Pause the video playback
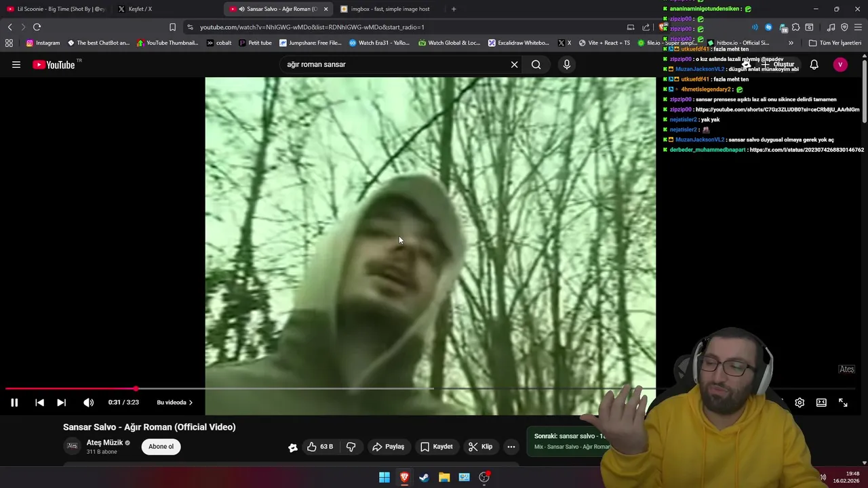Image resolution: width=868 pixels, height=488 pixels. (x=14, y=403)
